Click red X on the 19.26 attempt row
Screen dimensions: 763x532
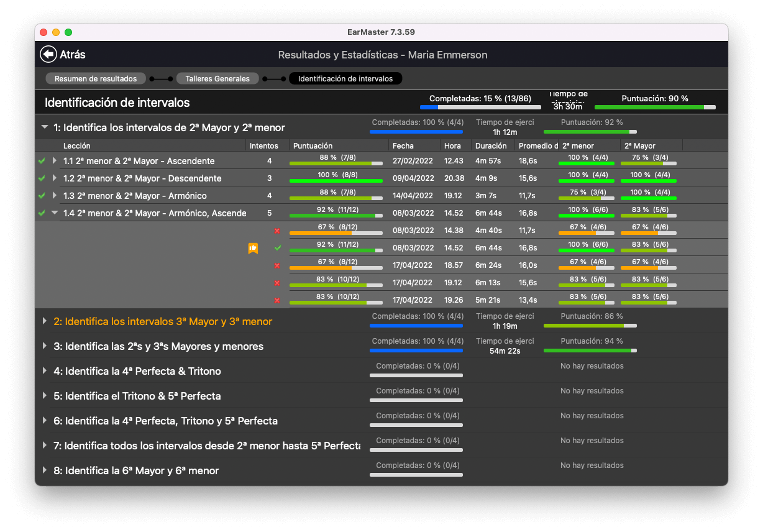(277, 300)
